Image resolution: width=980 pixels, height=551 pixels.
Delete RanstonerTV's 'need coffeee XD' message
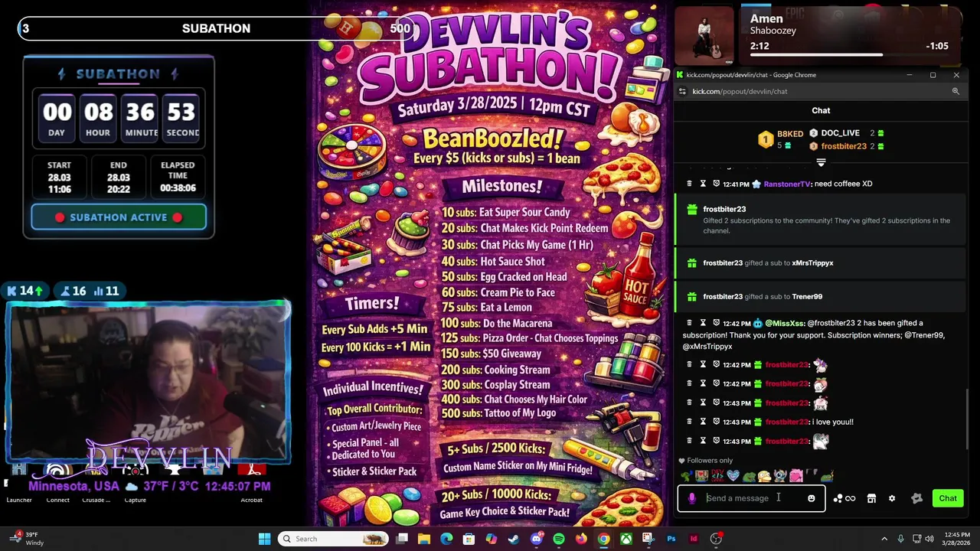[689, 184]
